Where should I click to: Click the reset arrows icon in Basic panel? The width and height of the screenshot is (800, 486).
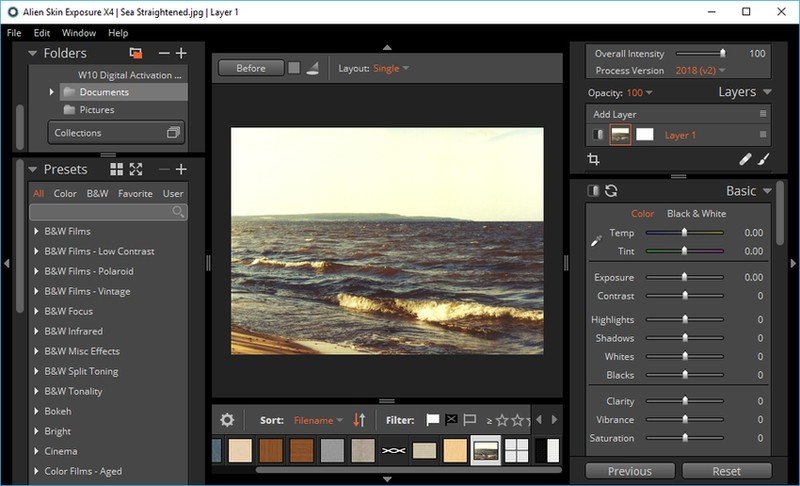click(611, 191)
